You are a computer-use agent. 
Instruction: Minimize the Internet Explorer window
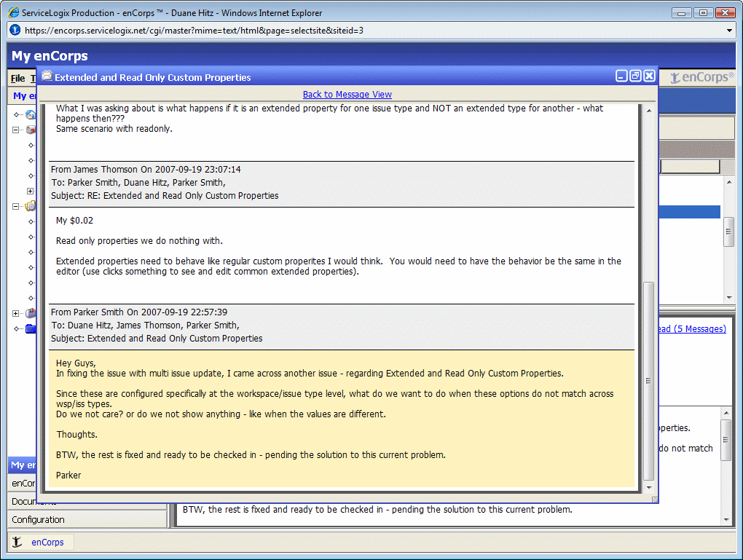[x=681, y=13]
